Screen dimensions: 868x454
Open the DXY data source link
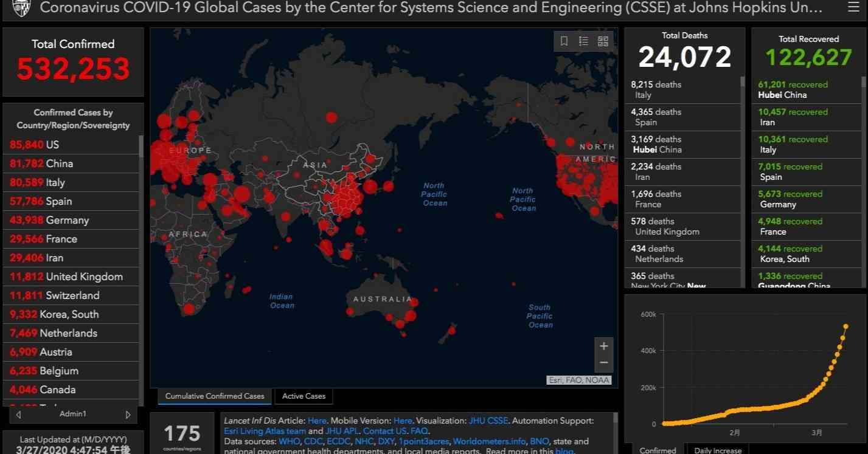pyautogui.click(x=386, y=441)
